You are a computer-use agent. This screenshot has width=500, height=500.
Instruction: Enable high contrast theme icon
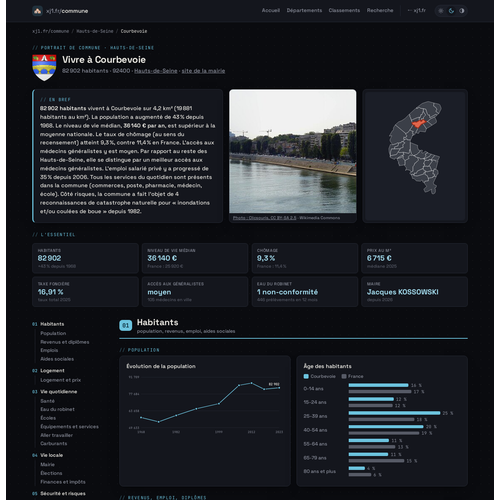tap(462, 11)
